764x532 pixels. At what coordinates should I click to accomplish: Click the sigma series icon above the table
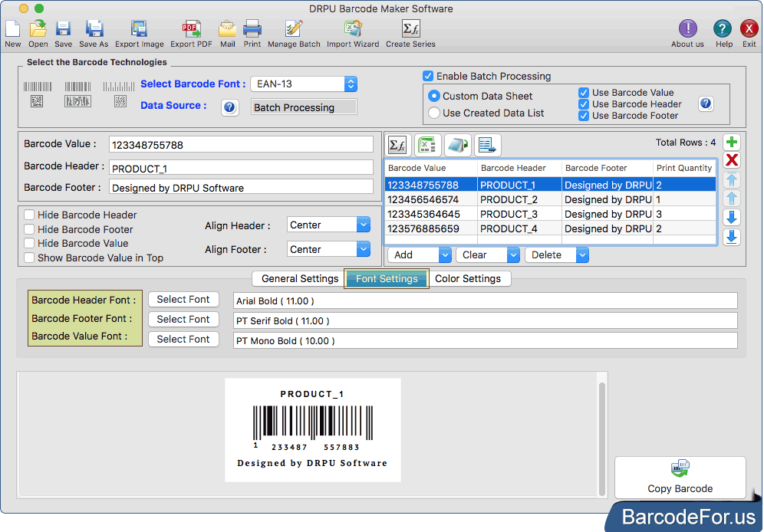click(397, 145)
